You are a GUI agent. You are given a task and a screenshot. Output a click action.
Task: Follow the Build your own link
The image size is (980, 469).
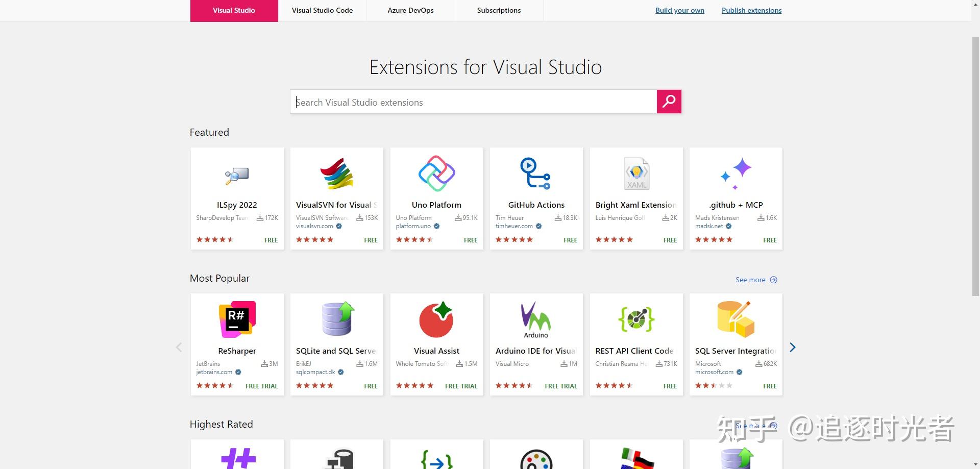(x=680, y=10)
